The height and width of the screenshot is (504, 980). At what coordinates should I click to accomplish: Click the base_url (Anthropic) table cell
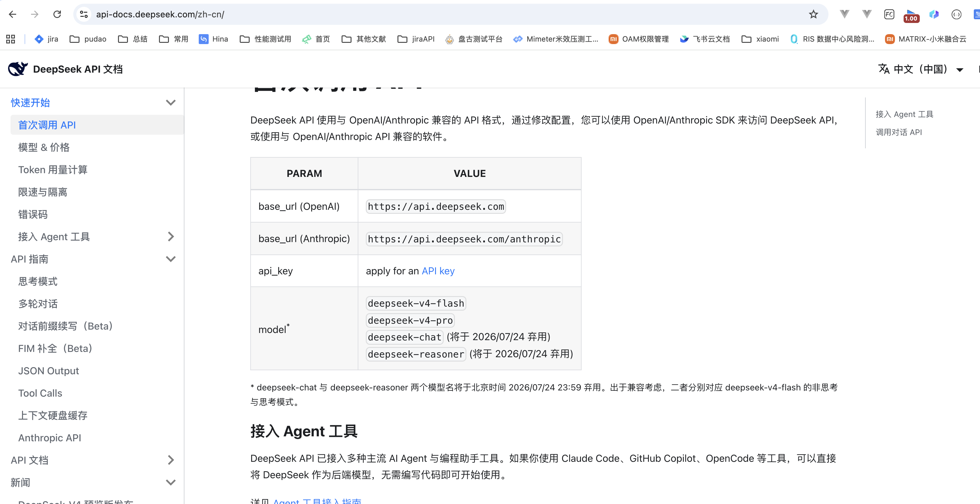coord(304,239)
